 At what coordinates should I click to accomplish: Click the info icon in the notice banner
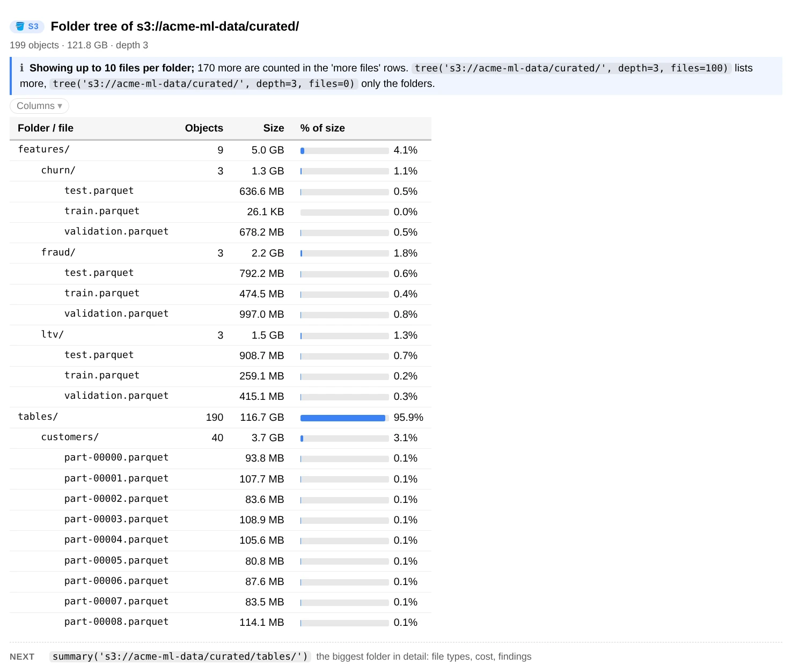22,68
